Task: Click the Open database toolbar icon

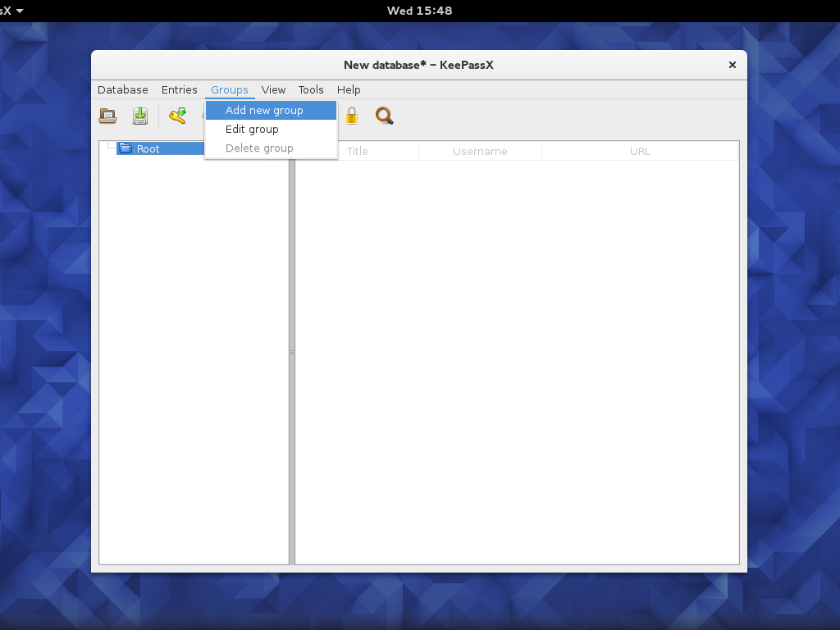Action: 107,116
